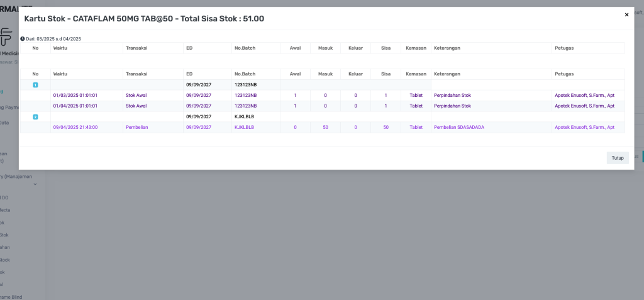Click the Tutup button
The image size is (644, 300).
pyautogui.click(x=618, y=158)
